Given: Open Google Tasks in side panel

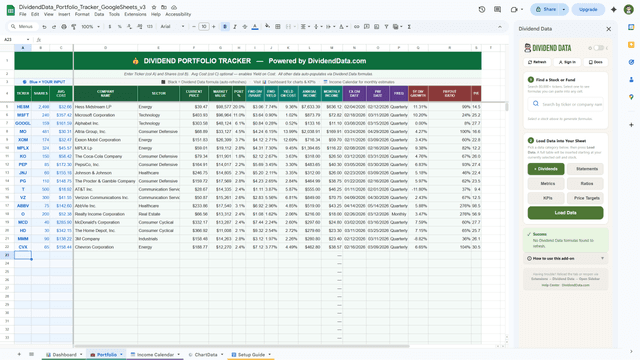Looking at the screenshot, I should coord(631,62).
